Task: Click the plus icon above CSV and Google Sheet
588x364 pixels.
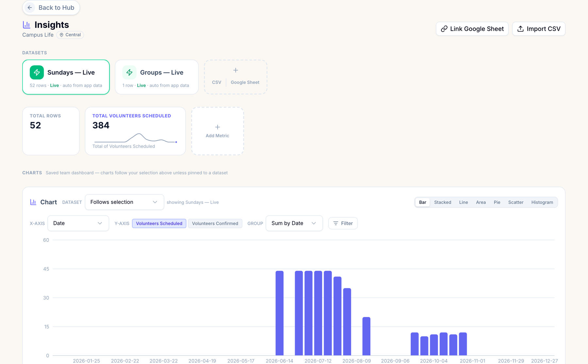Action: point(236,70)
